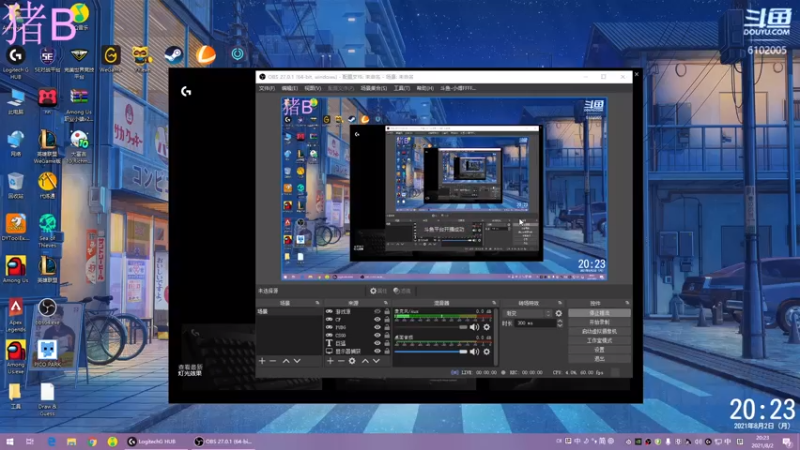This screenshot has width=800, height=450.
Task: Move source down in Sources panel
Action: tap(377, 361)
